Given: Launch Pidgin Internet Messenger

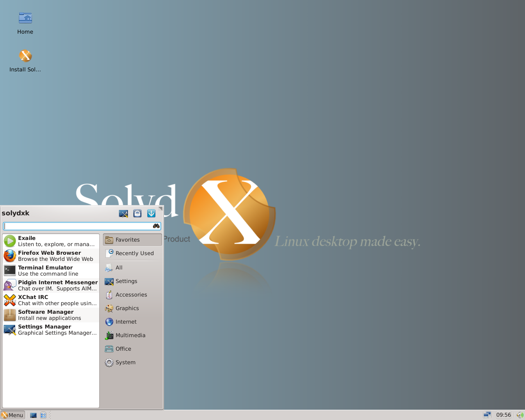Looking at the screenshot, I should point(51,285).
